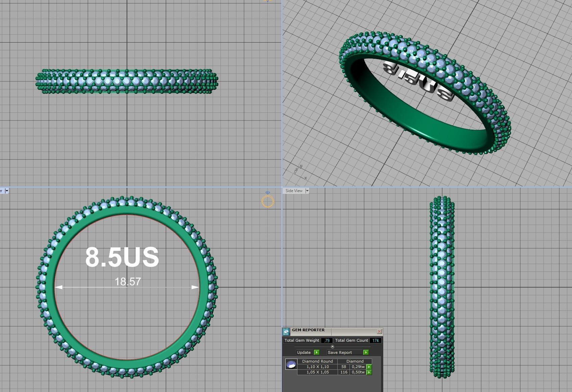Select the Diamond Round gem thumbnail
The height and width of the screenshot is (392, 572).
pos(291,364)
